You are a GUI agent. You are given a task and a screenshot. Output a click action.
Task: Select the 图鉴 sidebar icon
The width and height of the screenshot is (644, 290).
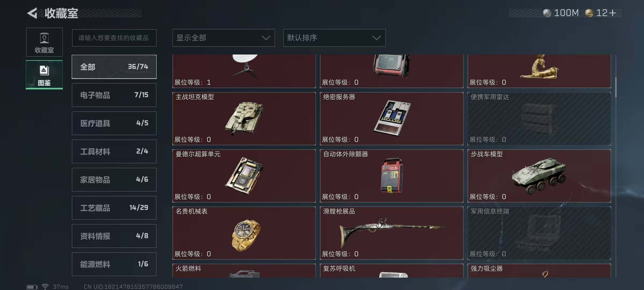pos(44,75)
